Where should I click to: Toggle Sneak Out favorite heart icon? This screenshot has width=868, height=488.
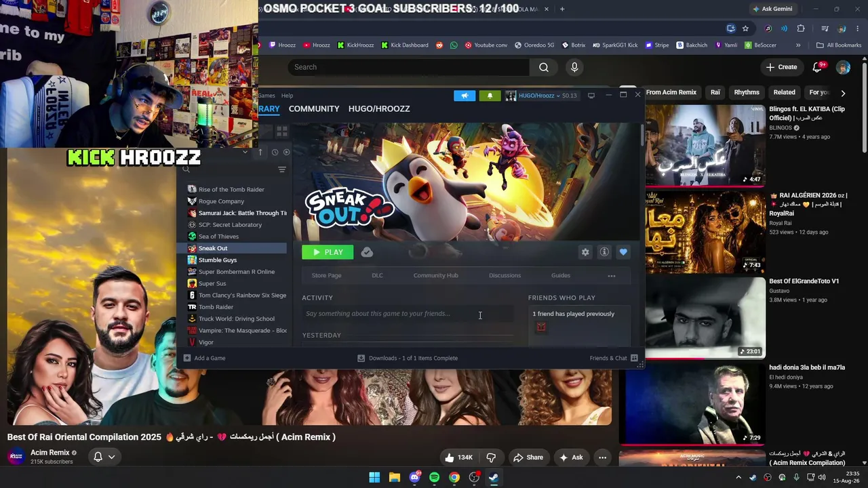coord(623,252)
